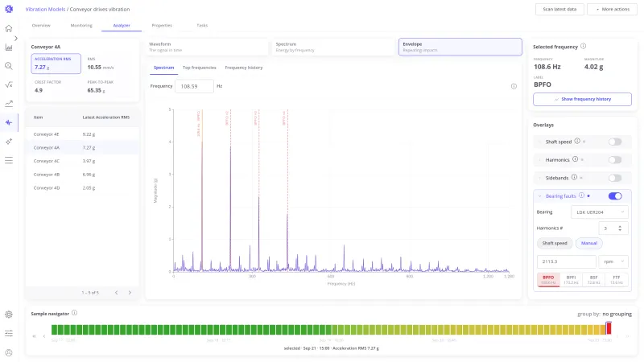
Task: Open the magnifier search sidebar icon
Action: (x=9, y=66)
